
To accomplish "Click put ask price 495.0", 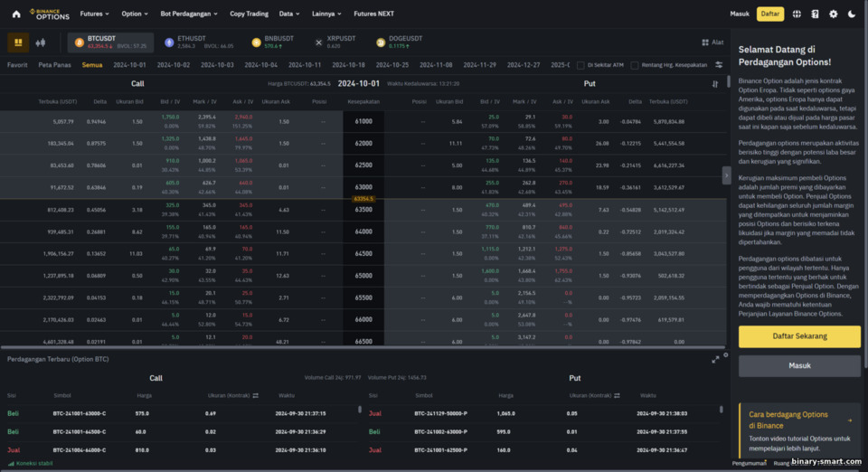I will pyautogui.click(x=564, y=205).
